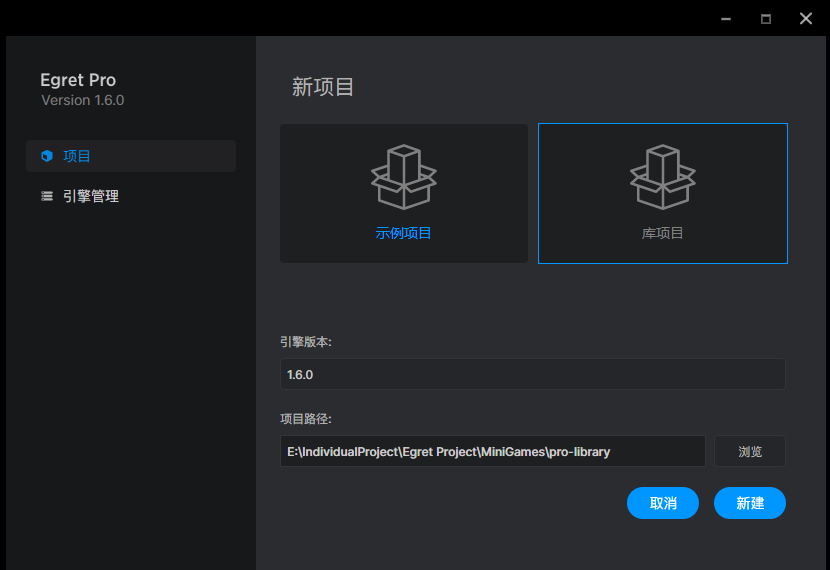Focus the 项目路径 input field
The image size is (830, 570).
pos(493,451)
